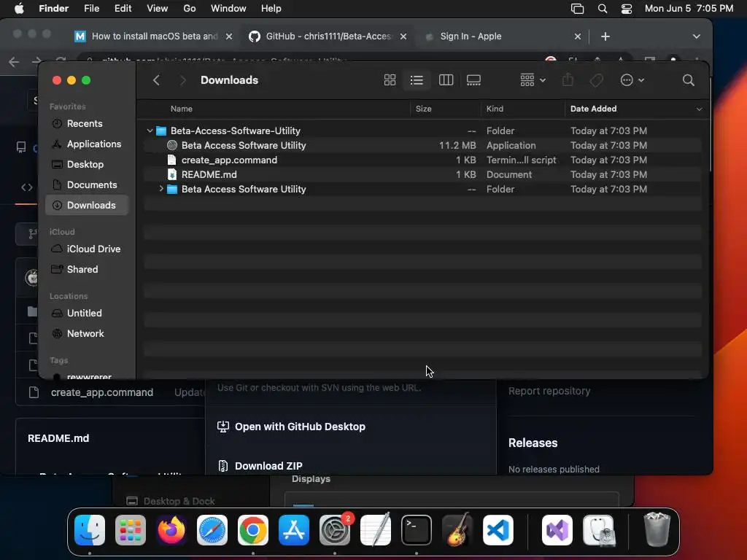Open App Store from the Dock

(294, 530)
